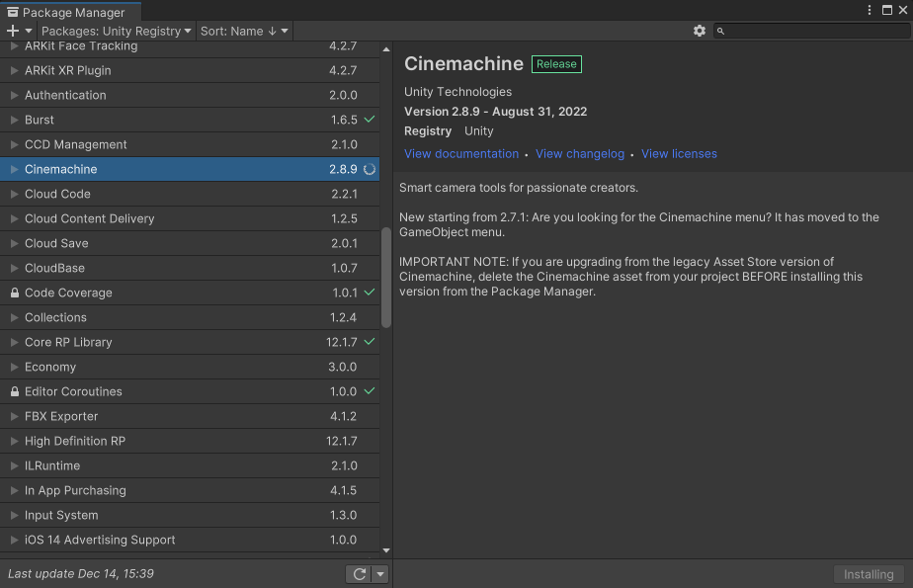Viewport: 913px width, 588px height.
Task: Select the Input System package
Action: 61,515
